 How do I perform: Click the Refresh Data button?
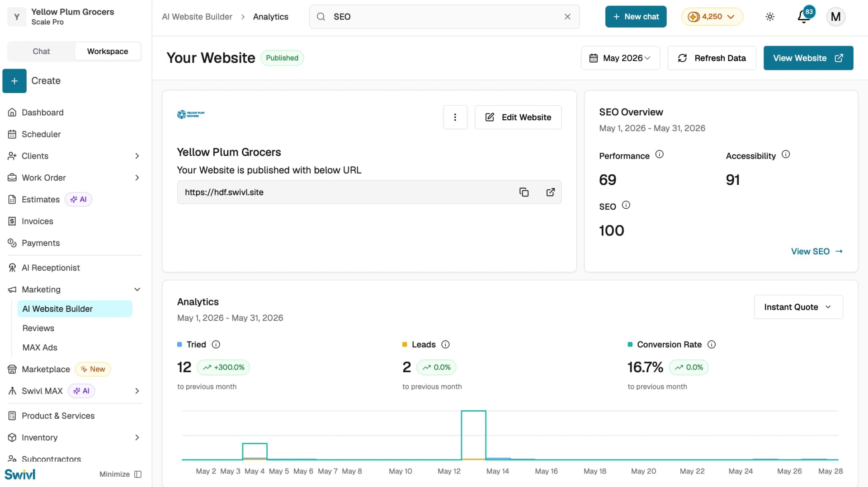click(x=712, y=58)
